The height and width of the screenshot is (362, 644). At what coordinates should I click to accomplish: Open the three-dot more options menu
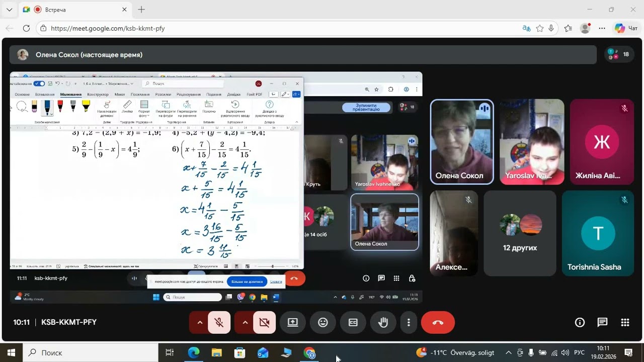pyautogui.click(x=409, y=322)
